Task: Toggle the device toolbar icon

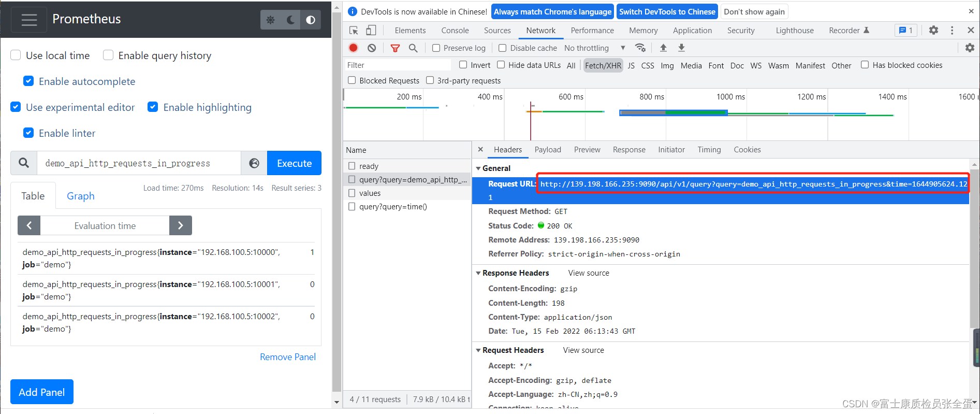Action: [x=371, y=31]
